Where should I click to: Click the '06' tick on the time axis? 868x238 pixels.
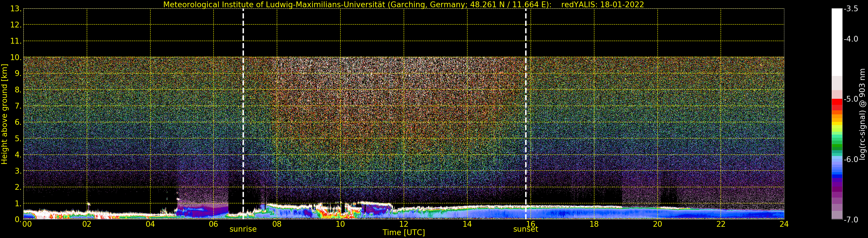214,224
